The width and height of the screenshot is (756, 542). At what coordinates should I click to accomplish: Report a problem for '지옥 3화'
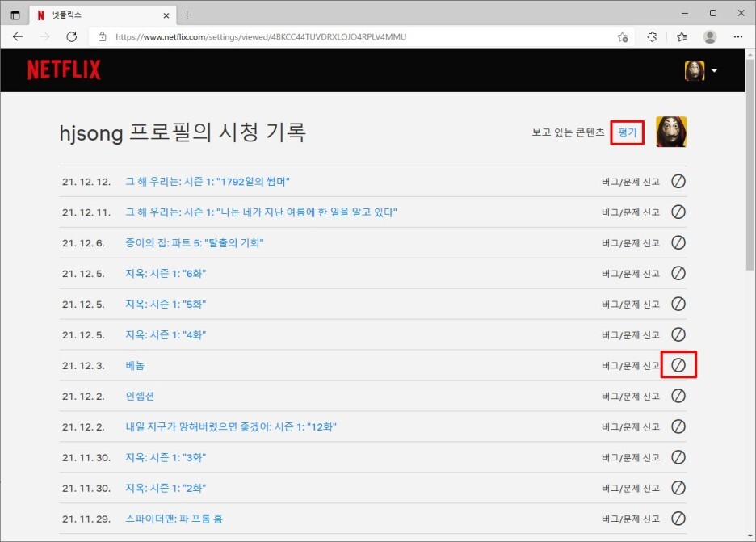pos(631,457)
